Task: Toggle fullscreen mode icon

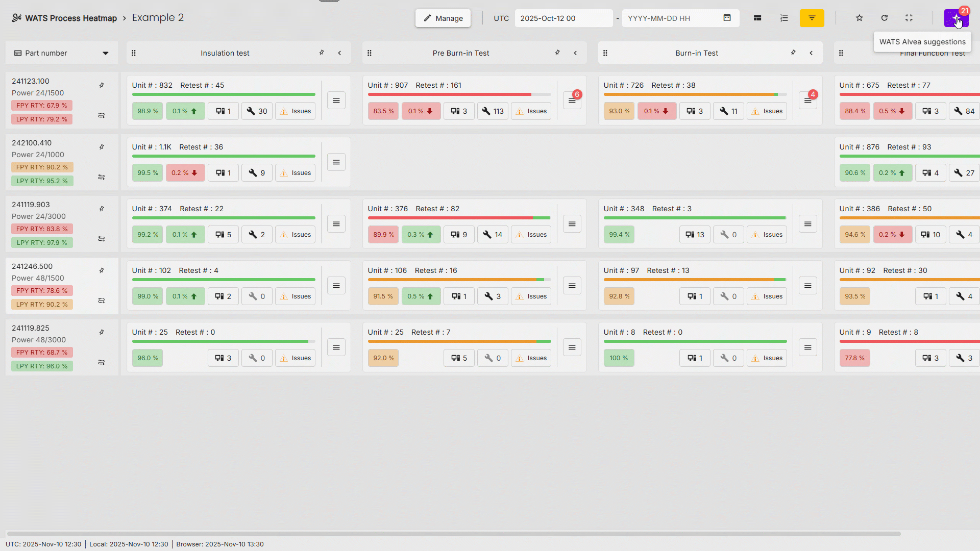Action: [909, 18]
